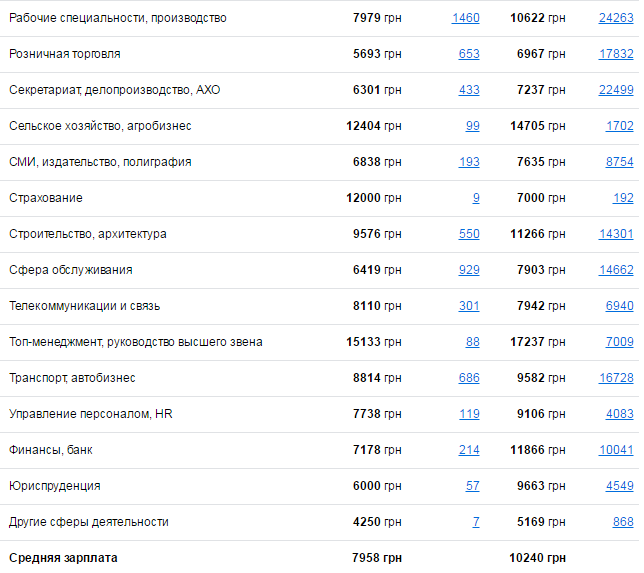Click the 99 link for Сельское хозяйство

[x=472, y=126]
